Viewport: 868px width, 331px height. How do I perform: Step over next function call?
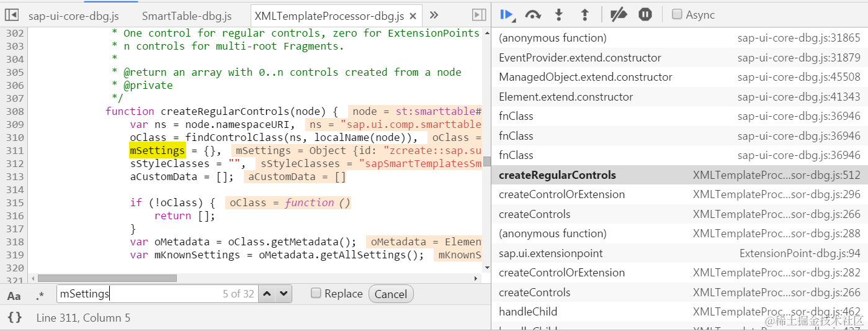(533, 15)
